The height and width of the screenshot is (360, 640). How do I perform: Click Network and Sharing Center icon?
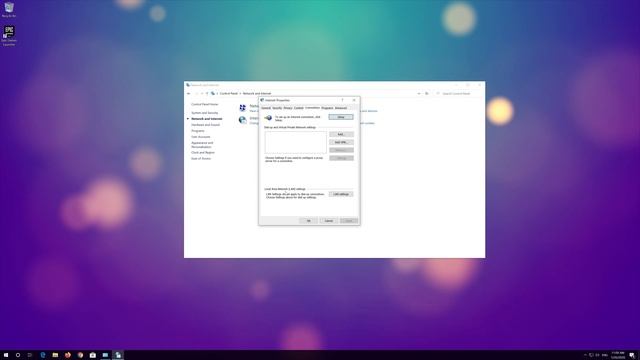click(243, 108)
